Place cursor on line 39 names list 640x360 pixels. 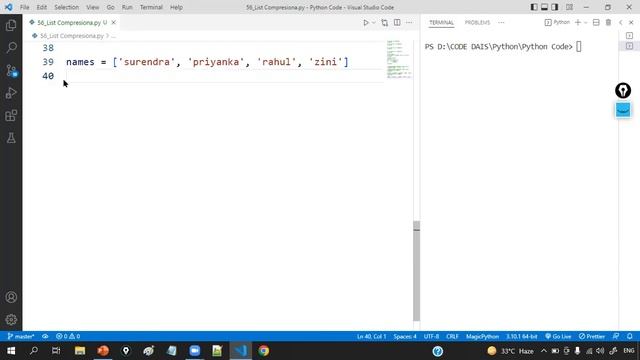coord(207,62)
